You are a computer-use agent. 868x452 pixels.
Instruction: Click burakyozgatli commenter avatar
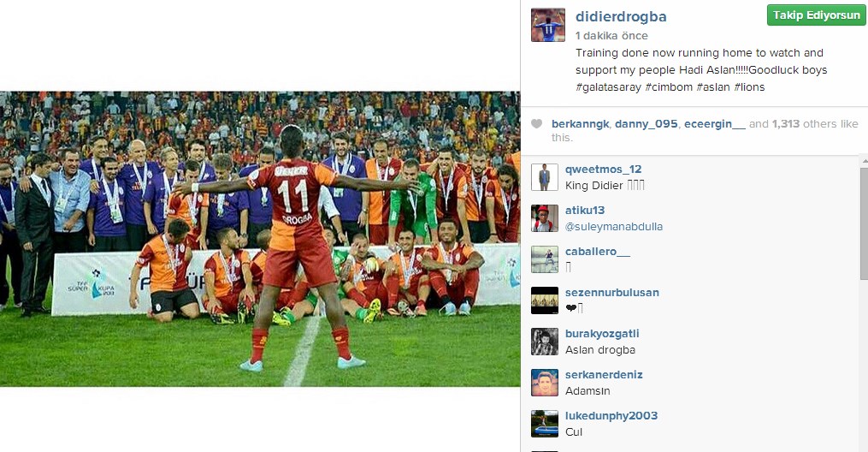point(545,342)
